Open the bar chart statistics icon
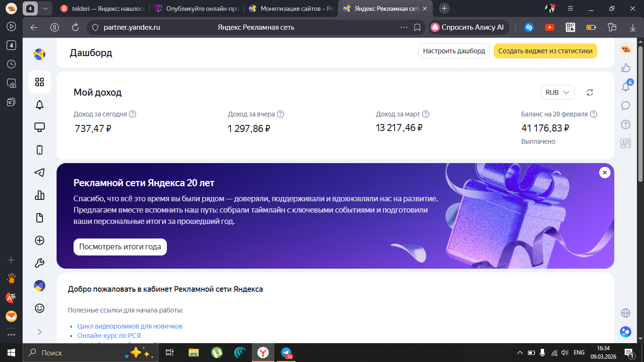Viewport: 644px width, 362px height. (x=40, y=195)
